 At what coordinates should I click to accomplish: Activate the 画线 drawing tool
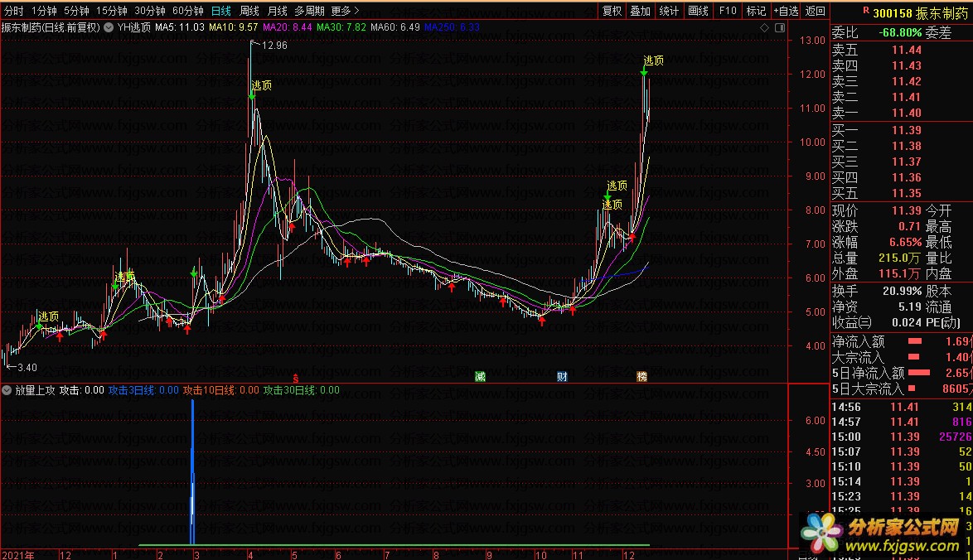tap(698, 11)
